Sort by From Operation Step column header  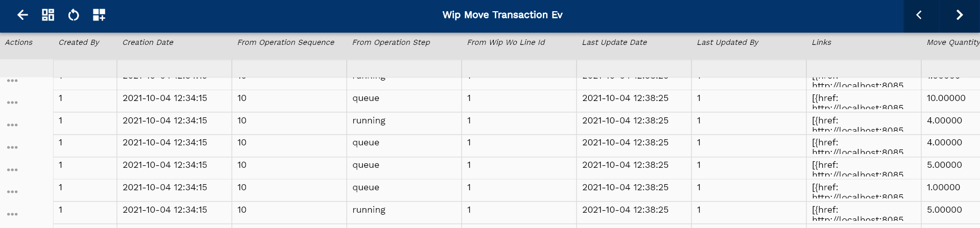click(x=391, y=42)
